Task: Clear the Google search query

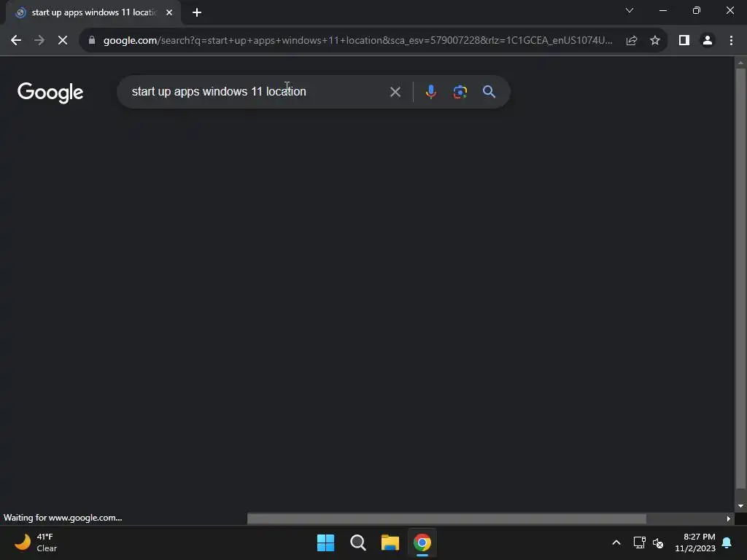Action: (x=395, y=92)
